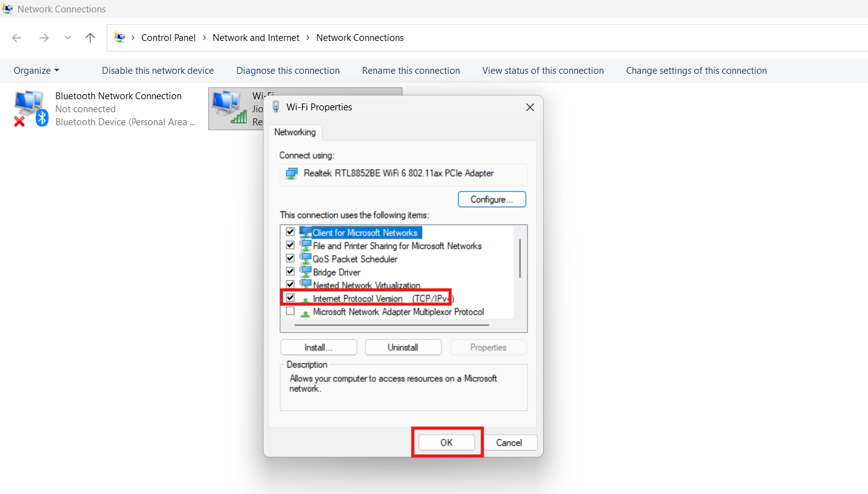Click the Wi-Fi Properties title icon
This screenshot has width=868, height=494.
276,107
